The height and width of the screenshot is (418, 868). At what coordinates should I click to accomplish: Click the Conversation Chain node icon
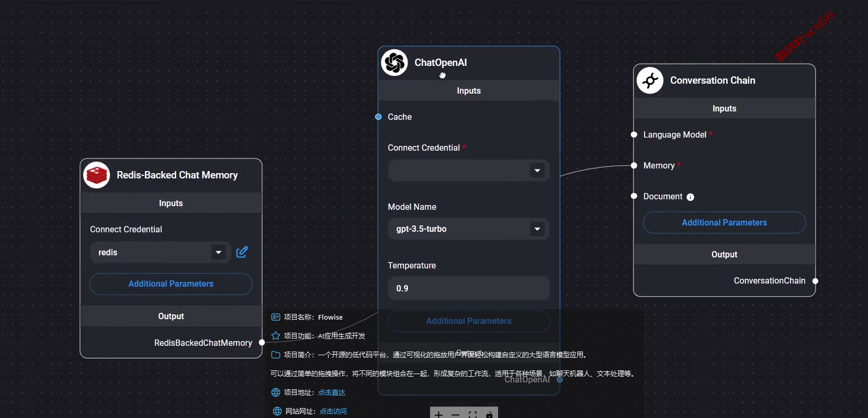(x=650, y=81)
